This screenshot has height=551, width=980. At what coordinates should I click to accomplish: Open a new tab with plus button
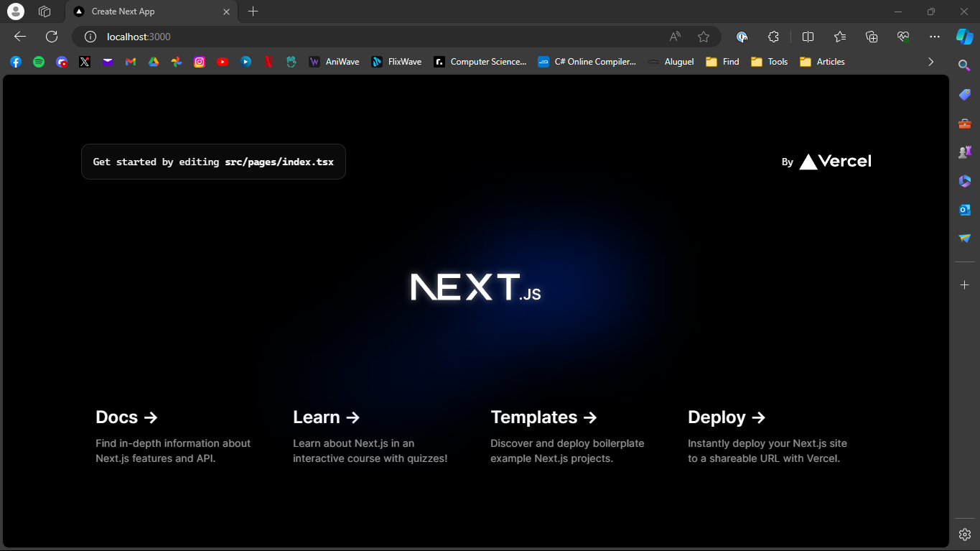253,11
